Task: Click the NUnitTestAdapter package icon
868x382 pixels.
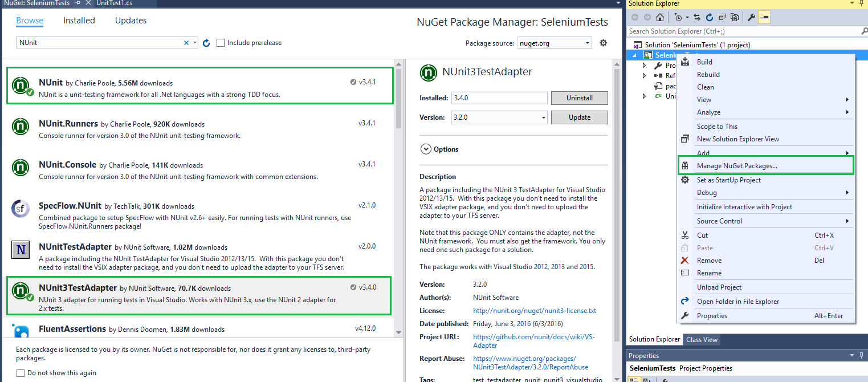Action: 21,250
